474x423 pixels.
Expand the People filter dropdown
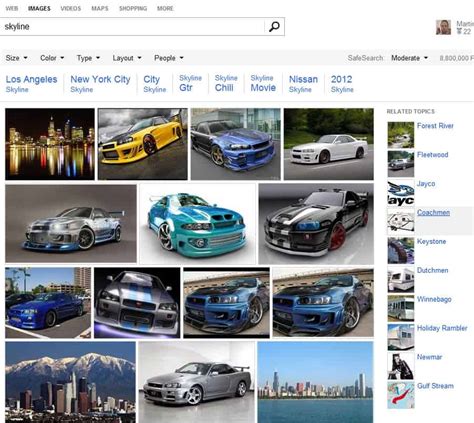coord(169,58)
